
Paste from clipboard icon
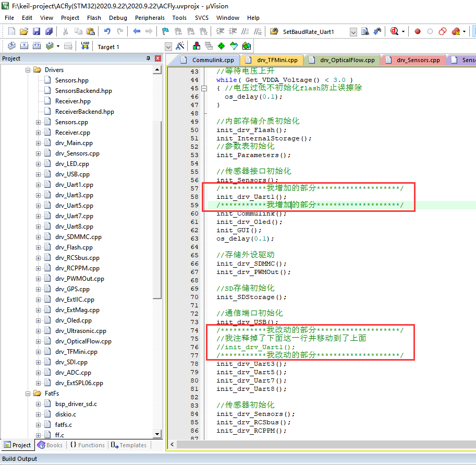tap(91, 31)
